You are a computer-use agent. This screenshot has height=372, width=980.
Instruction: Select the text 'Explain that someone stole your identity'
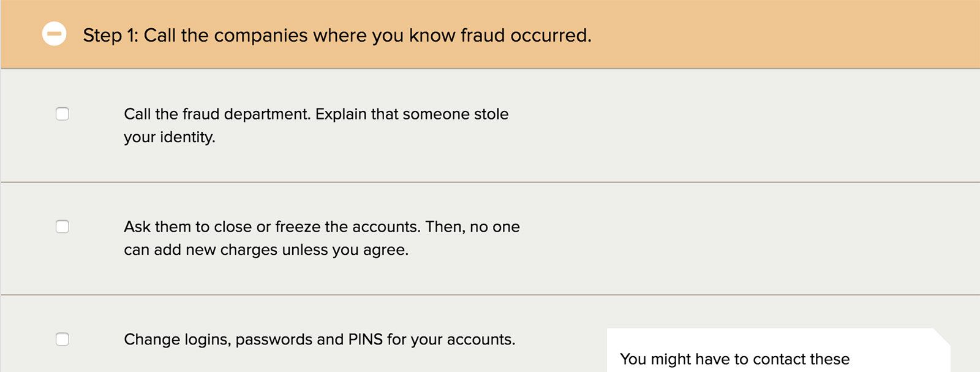317,125
